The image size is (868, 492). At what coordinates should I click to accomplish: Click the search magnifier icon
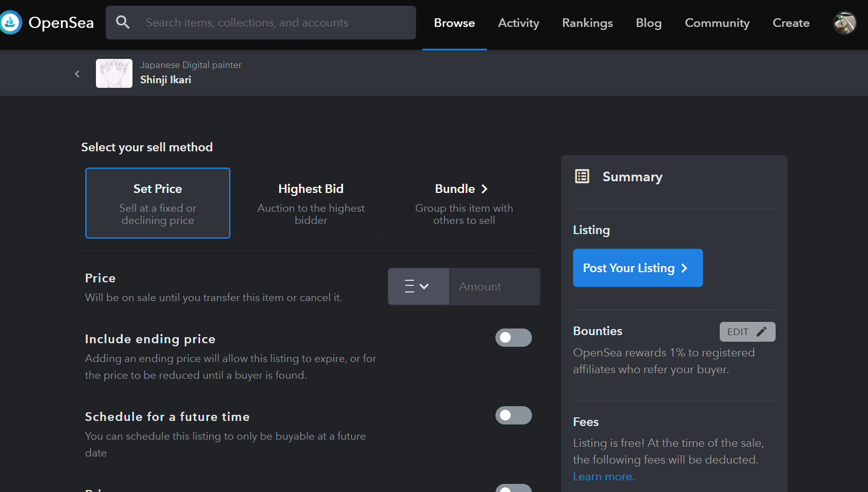click(x=123, y=22)
